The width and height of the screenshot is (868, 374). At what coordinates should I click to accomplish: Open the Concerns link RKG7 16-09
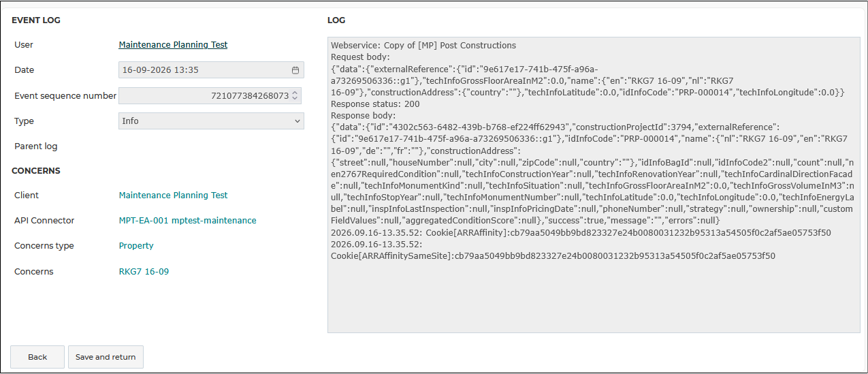(144, 272)
